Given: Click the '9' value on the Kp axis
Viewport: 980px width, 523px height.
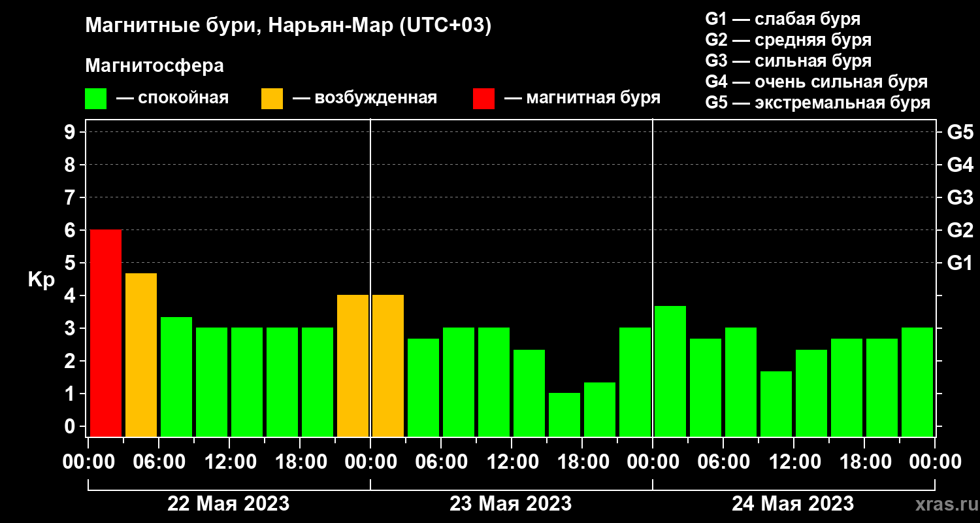Looking at the screenshot, I should click(71, 132).
